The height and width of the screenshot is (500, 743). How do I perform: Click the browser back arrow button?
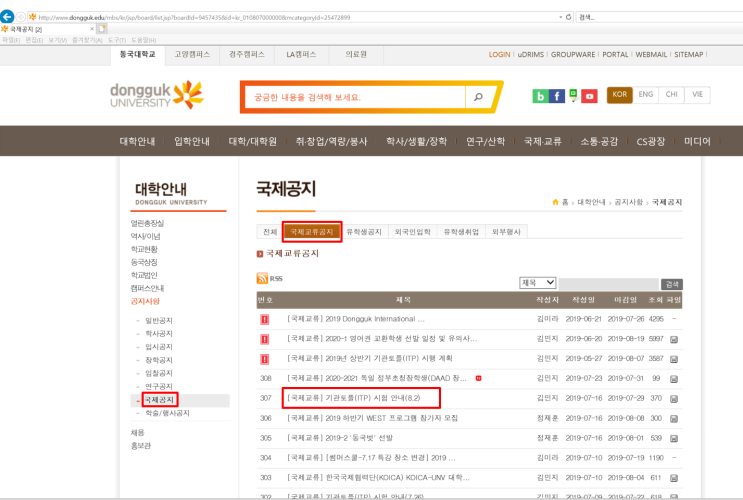(7, 17)
